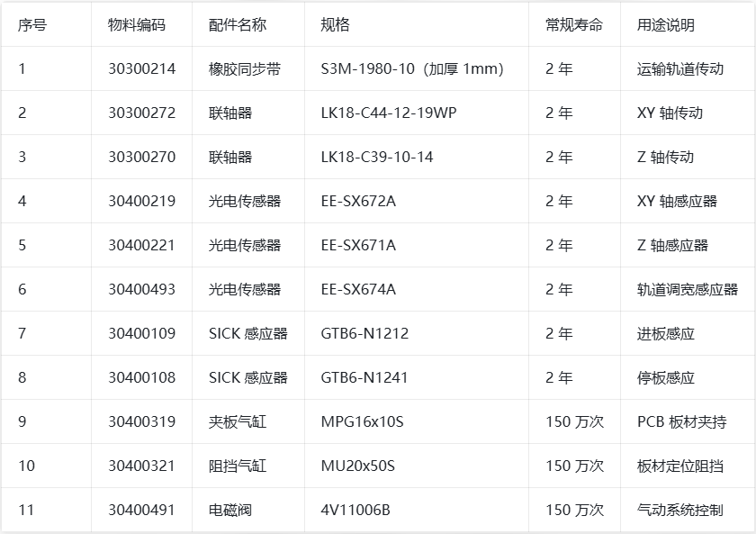This screenshot has height=534, width=756.
Task: Select material code 30400321
Action: click(x=141, y=466)
